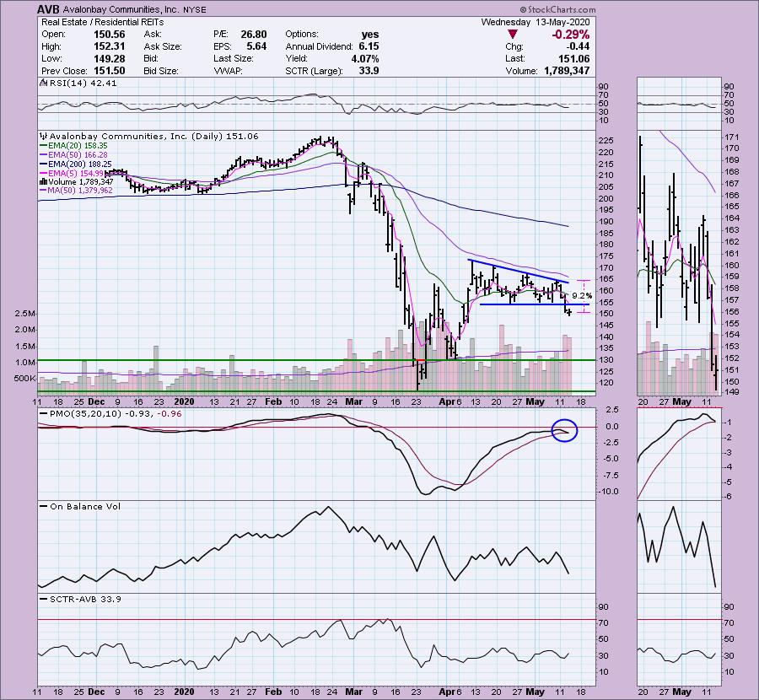Click the Annual Dividend value 6.15
This screenshot has width=759, height=700.
[369, 46]
